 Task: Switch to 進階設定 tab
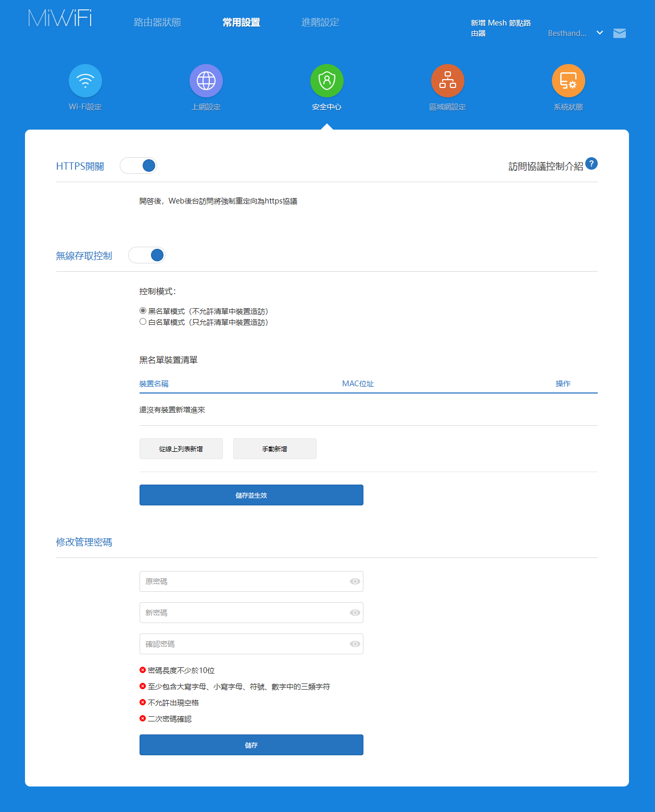click(x=320, y=22)
